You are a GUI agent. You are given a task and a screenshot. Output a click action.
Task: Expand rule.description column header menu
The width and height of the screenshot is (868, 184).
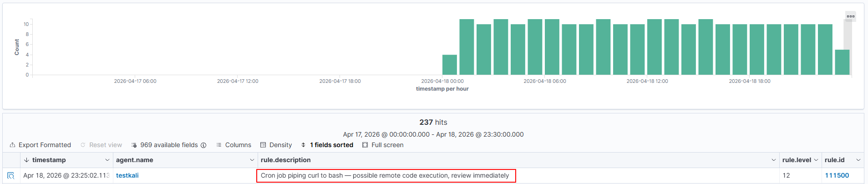(x=773, y=160)
